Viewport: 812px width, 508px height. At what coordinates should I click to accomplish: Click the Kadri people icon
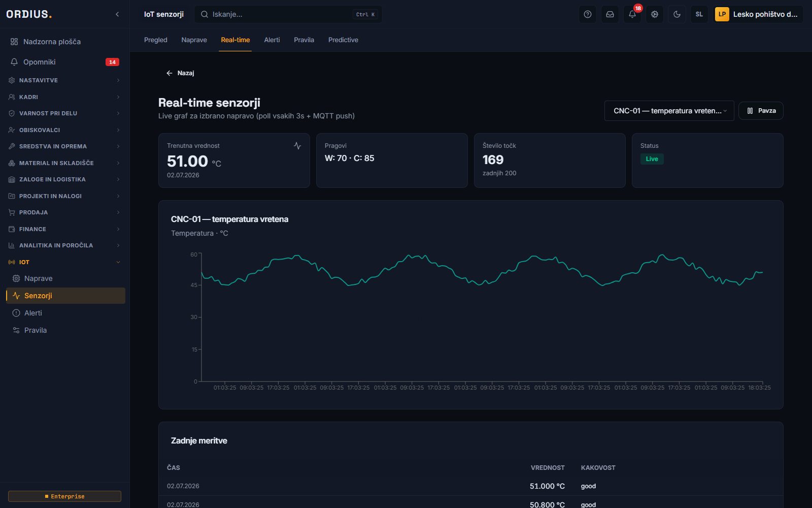point(12,97)
